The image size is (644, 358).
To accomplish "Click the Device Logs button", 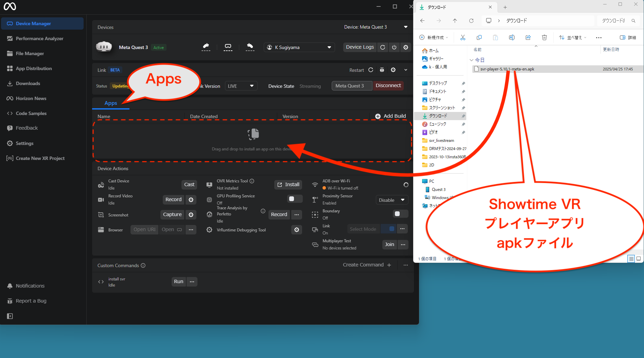I will pos(360,47).
